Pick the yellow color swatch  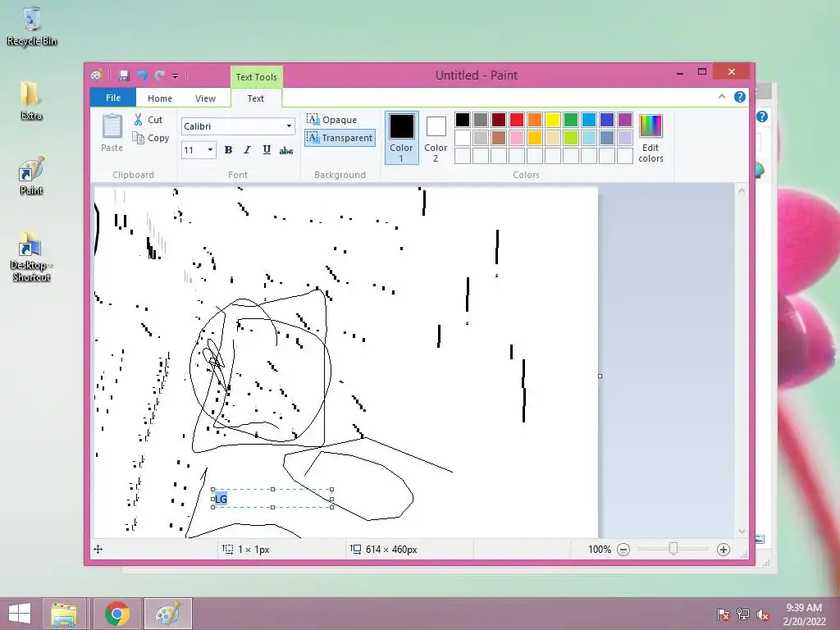553,120
